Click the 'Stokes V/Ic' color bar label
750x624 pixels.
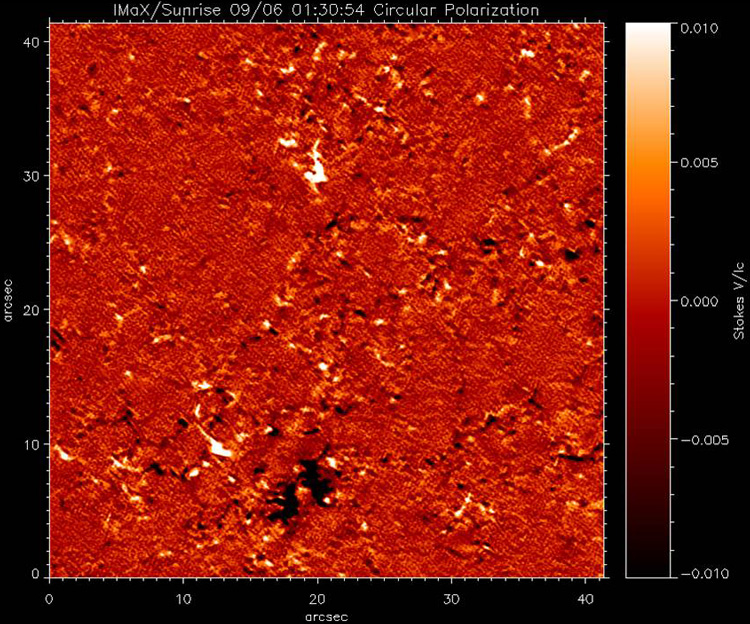(x=739, y=300)
